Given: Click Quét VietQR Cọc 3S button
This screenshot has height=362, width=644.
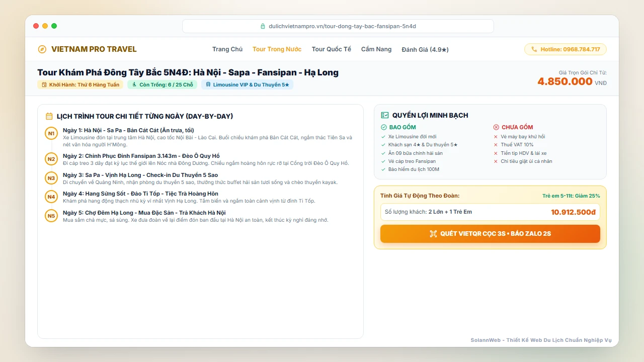Looking at the screenshot, I should click(x=490, y=234).
